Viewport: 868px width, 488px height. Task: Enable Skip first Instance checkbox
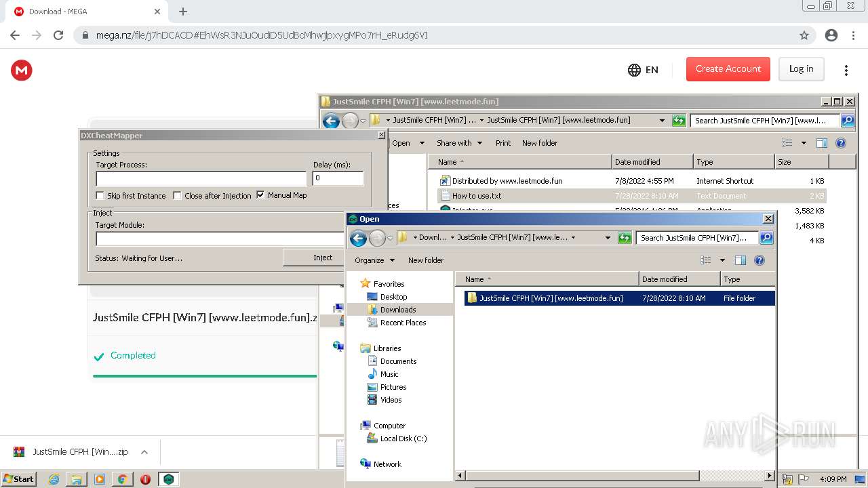click(100, 196)
